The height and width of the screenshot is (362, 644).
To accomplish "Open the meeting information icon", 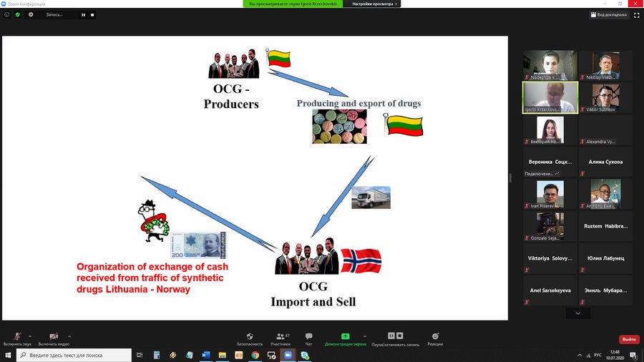I will [7, 15].
